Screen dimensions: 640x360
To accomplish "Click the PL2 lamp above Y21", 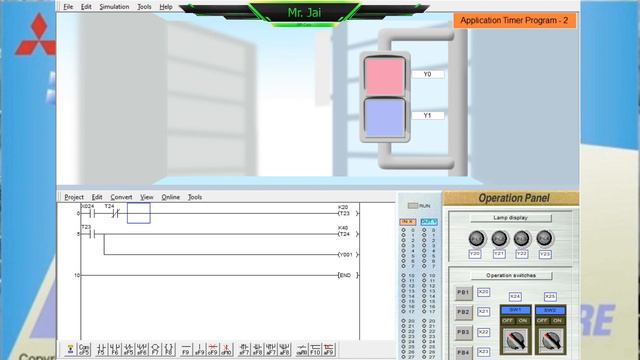I will (499, 238).
